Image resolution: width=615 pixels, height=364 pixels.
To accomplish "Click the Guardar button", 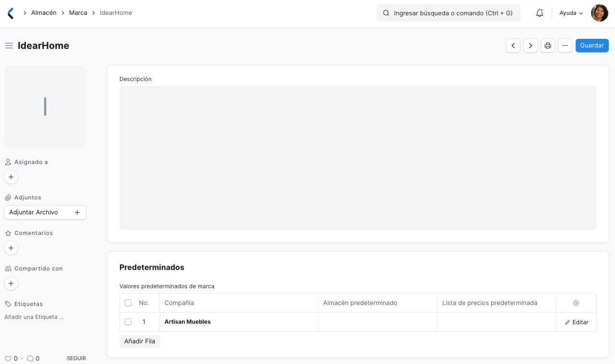I will click(592, 46).
